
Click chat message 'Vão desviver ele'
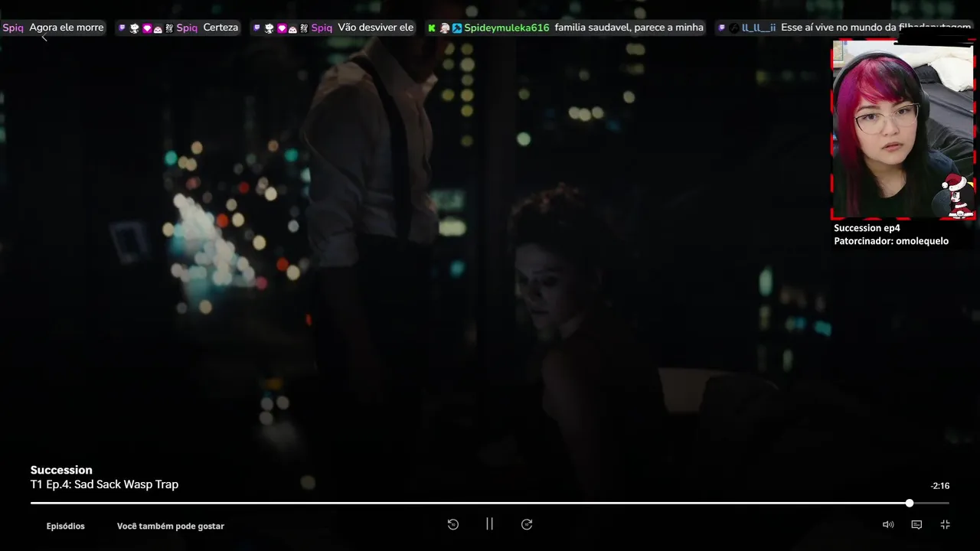coord(375,28)
